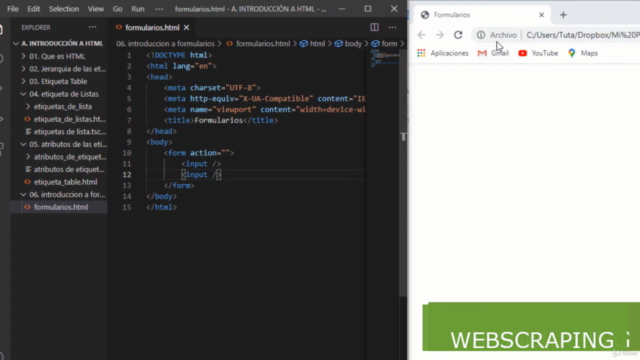Open the Go menu
Image resolution: width=640 pixels, height=360 pixels.
click(x=118, y=9)
